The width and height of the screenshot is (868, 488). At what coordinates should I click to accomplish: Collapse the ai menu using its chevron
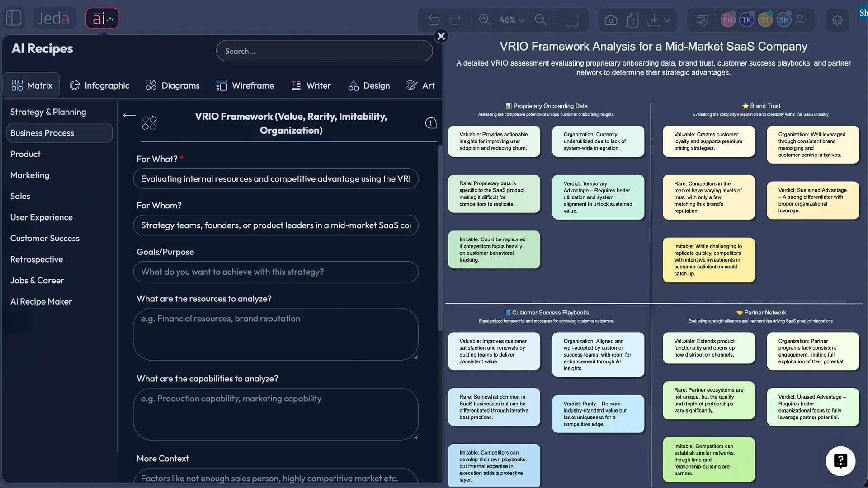(x=109, y=19)
